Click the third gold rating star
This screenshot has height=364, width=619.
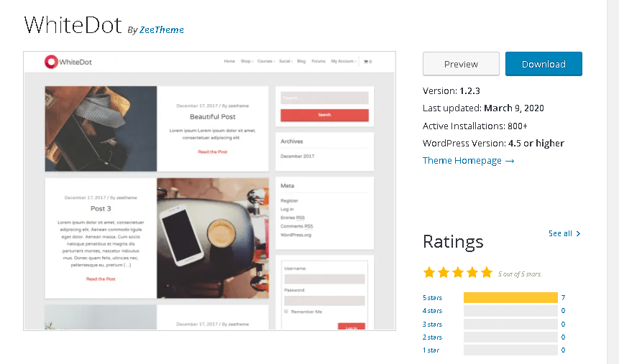[458, 273]
